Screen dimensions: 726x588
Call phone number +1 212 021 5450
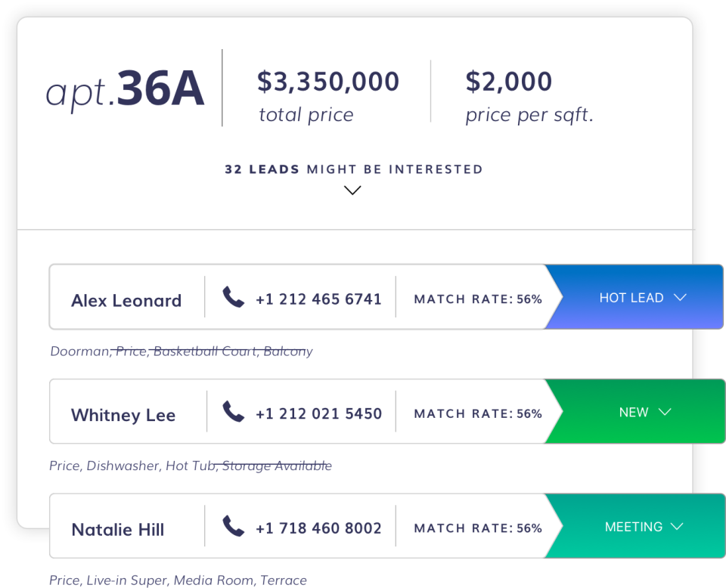(318, 414)
